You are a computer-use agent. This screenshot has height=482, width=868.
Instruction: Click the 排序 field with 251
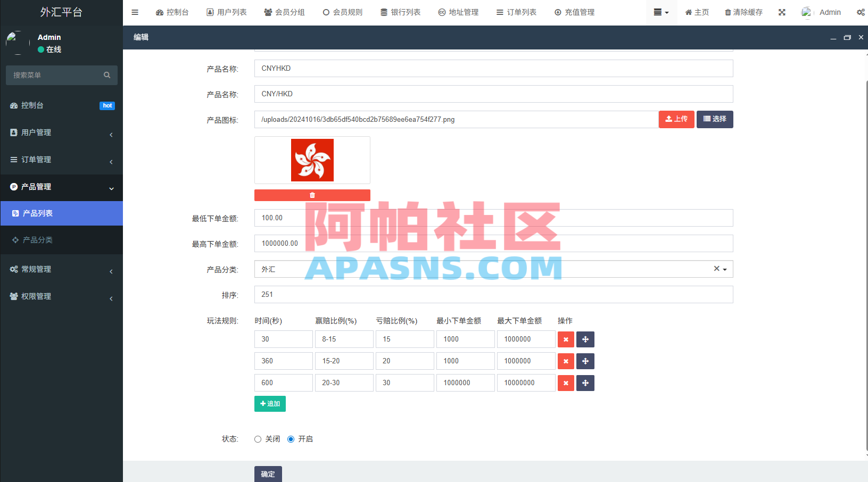coord(493,295)
